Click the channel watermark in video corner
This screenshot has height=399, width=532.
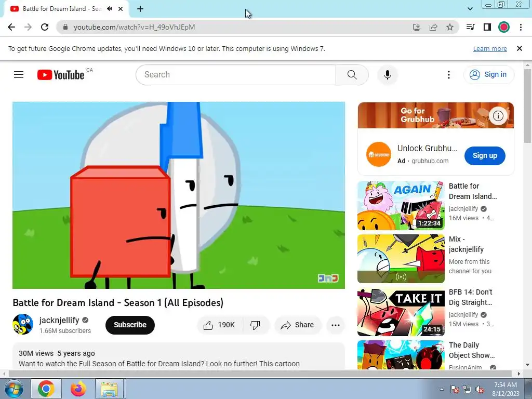328,278
